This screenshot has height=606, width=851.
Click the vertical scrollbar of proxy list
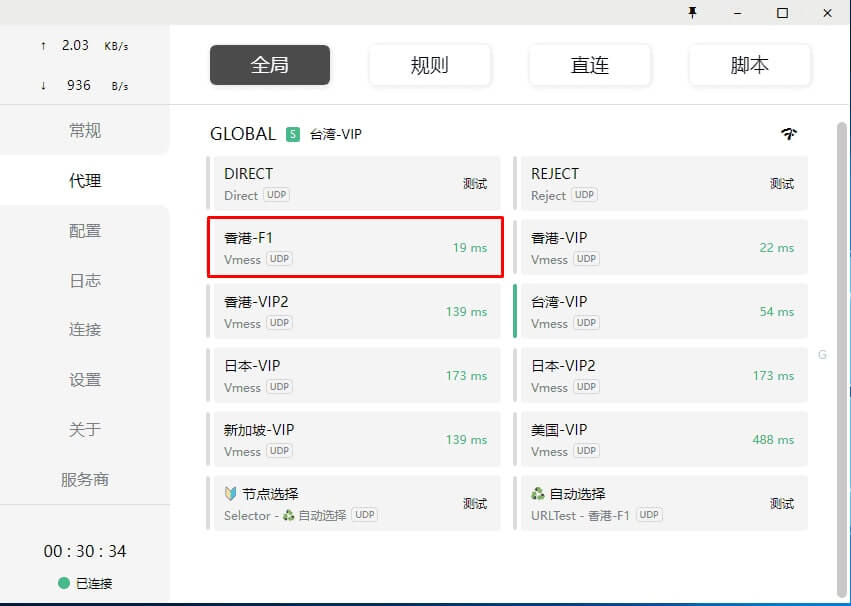point(840,350)
